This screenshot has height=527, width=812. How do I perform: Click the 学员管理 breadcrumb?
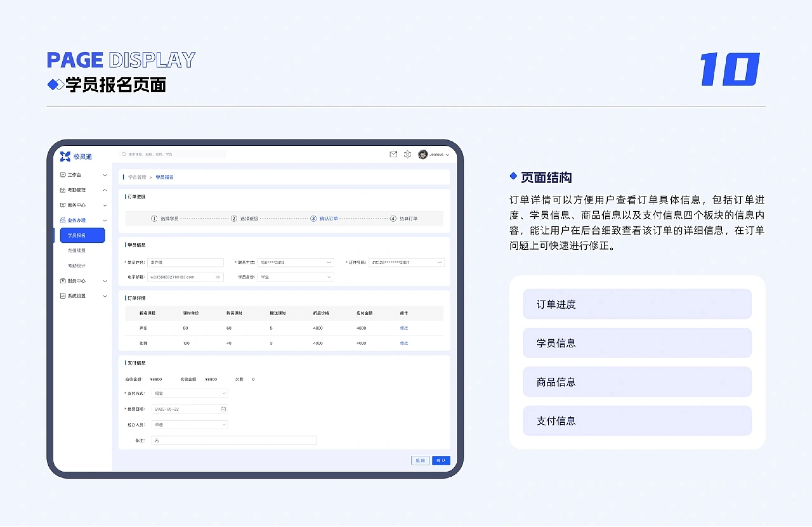[x=137, y=177]
